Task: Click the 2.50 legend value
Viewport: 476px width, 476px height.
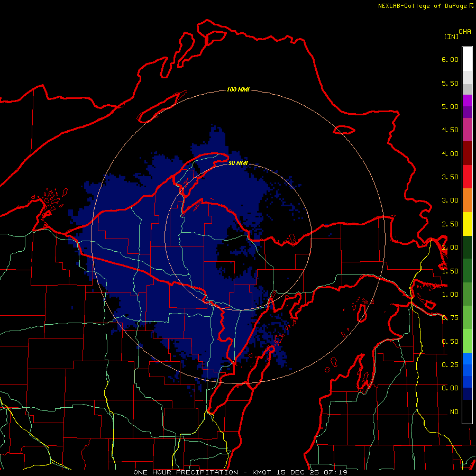Action: (450, 224)
